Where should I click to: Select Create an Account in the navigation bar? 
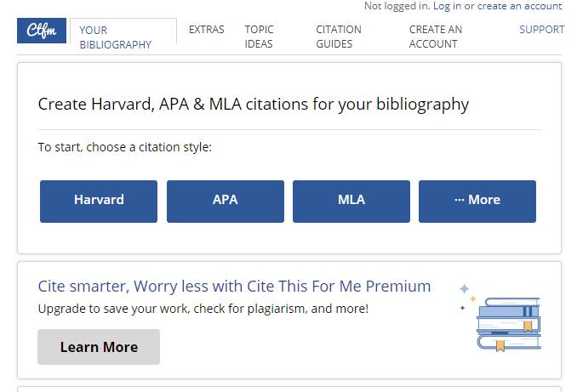click(x=436, y=37)
